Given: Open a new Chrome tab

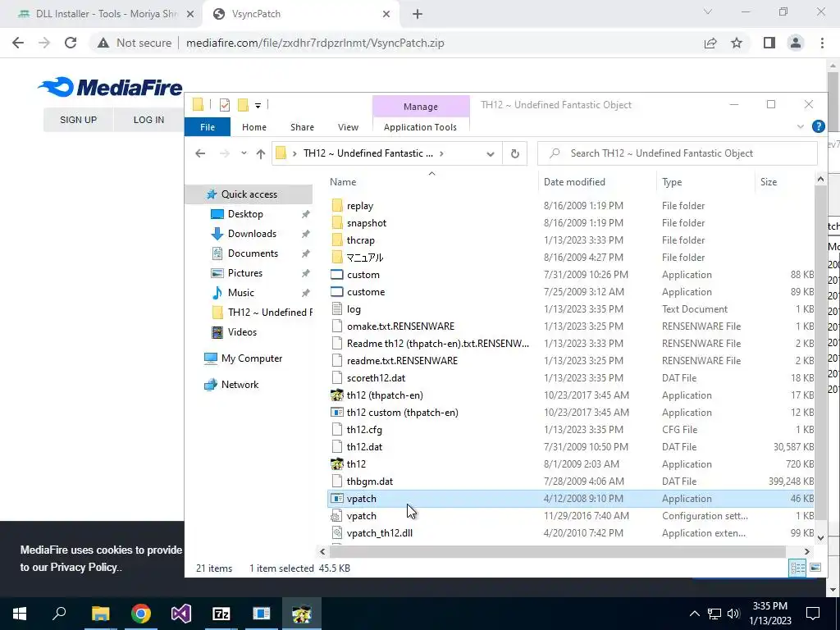Looking at the screenshot, I should pyautogui.click(x=418, y=14).
